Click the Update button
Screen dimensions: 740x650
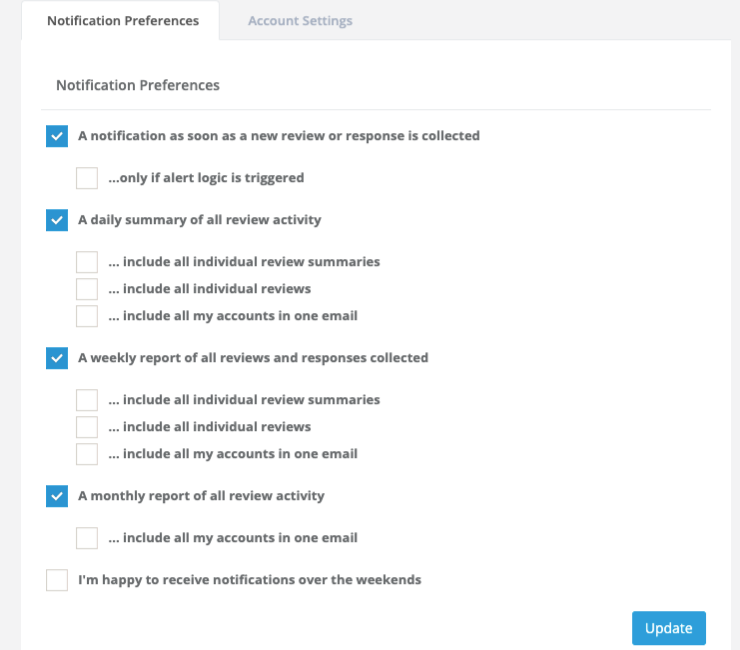click(x=668, y=628)
